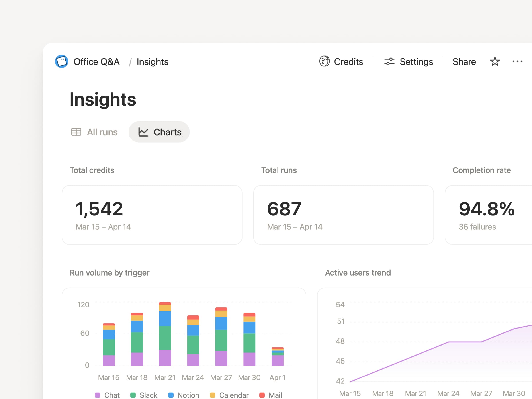Click the Settings sliders icon
This screenshot has height=399, width=532.
(389, 62)
